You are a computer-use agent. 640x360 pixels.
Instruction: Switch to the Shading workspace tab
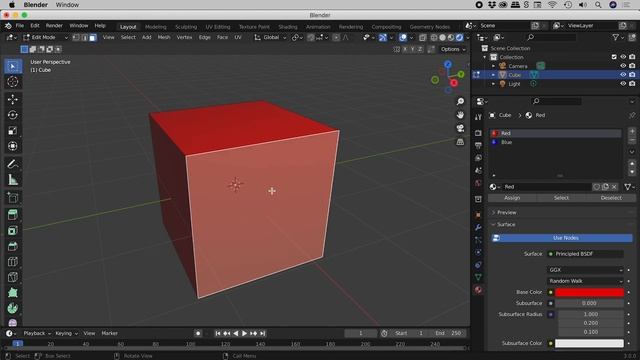click(288, 27)
